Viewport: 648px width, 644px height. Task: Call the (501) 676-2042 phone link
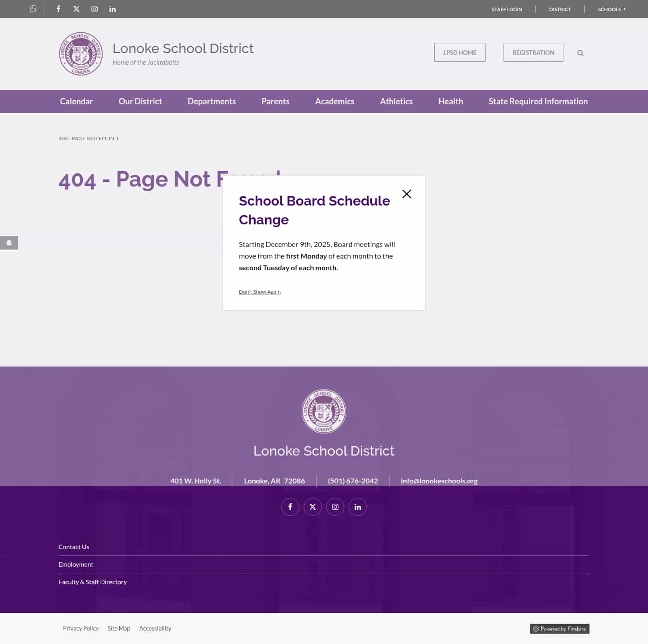353,480
